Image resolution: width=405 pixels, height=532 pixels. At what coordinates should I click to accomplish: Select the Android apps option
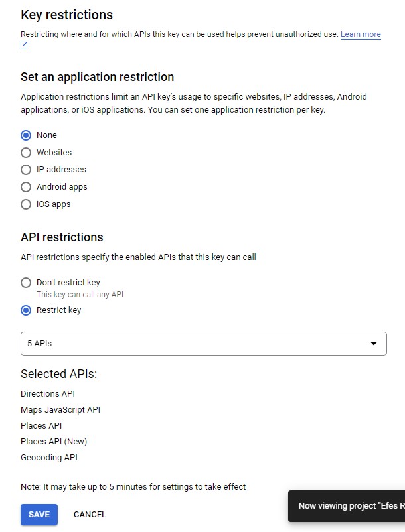26,187
